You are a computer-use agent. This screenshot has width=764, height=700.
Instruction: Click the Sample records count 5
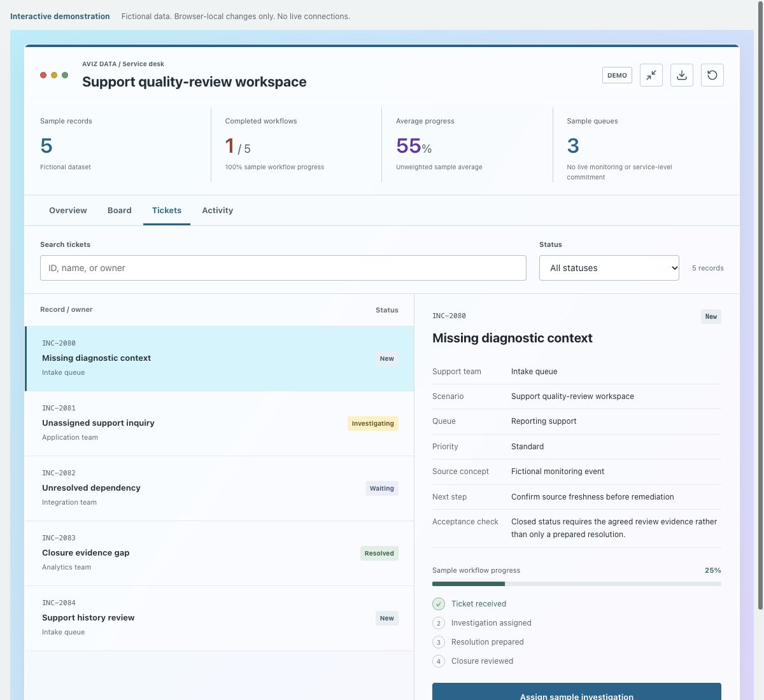pos(46,146)
